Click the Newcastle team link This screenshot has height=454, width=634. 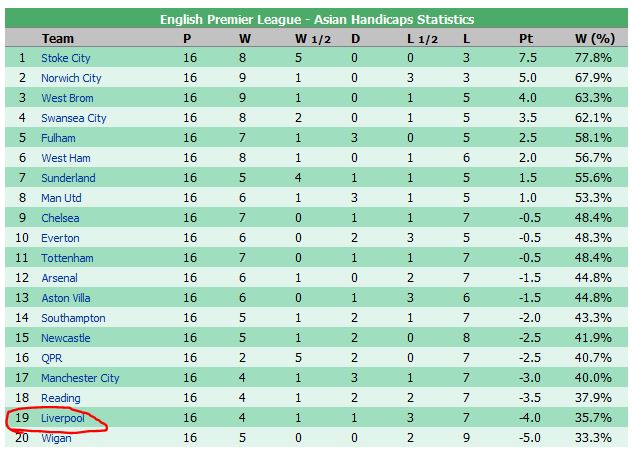click(x=66, y=338)
